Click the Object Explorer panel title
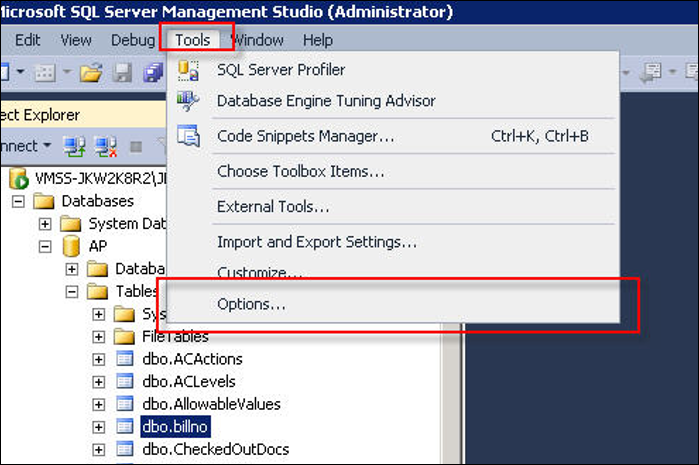699x465 pixels. (40, 115)
